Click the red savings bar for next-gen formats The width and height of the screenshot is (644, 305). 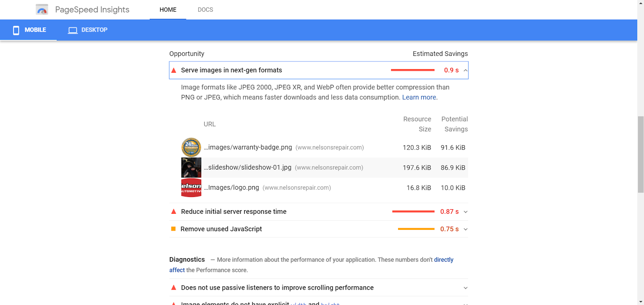(x=413, y=70)
